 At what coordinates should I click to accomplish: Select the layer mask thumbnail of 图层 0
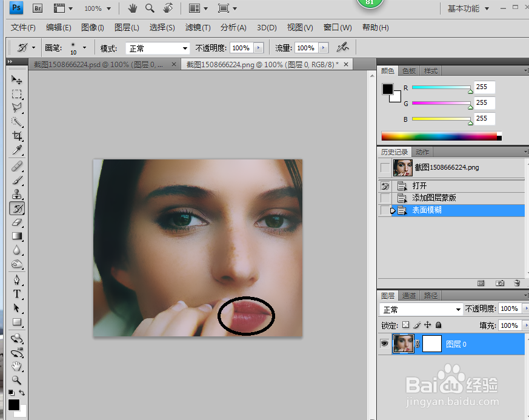coord(432,344)
